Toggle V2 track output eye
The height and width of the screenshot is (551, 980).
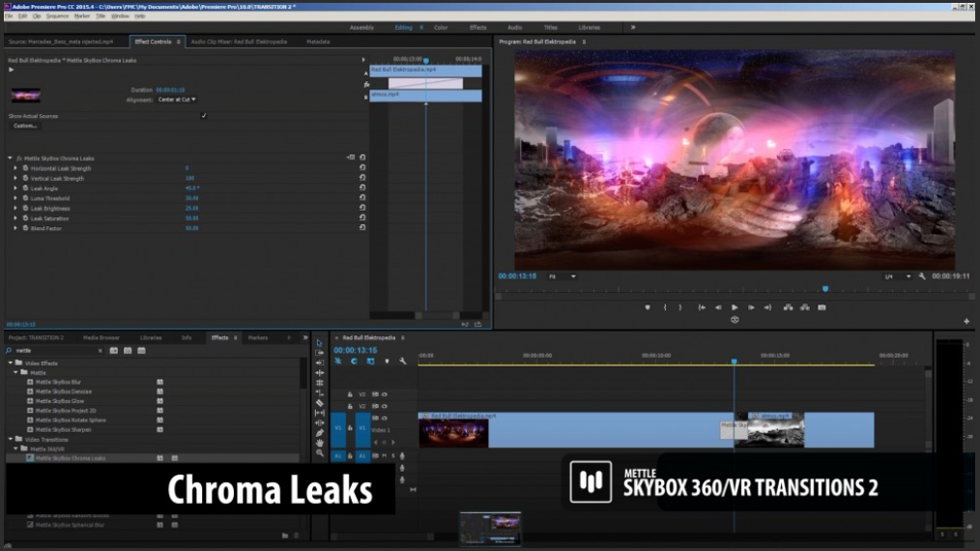point(385,406)
